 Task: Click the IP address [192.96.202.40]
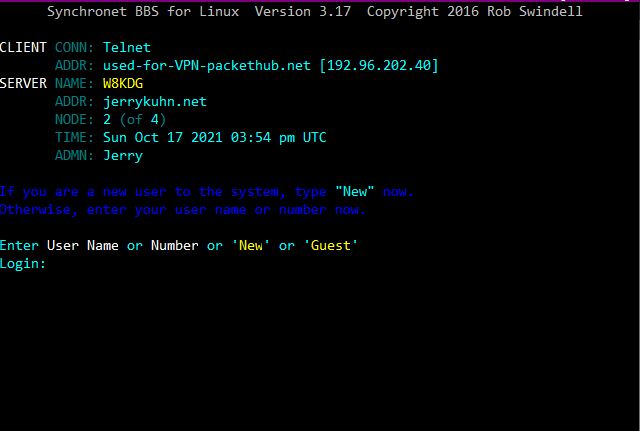378,65
